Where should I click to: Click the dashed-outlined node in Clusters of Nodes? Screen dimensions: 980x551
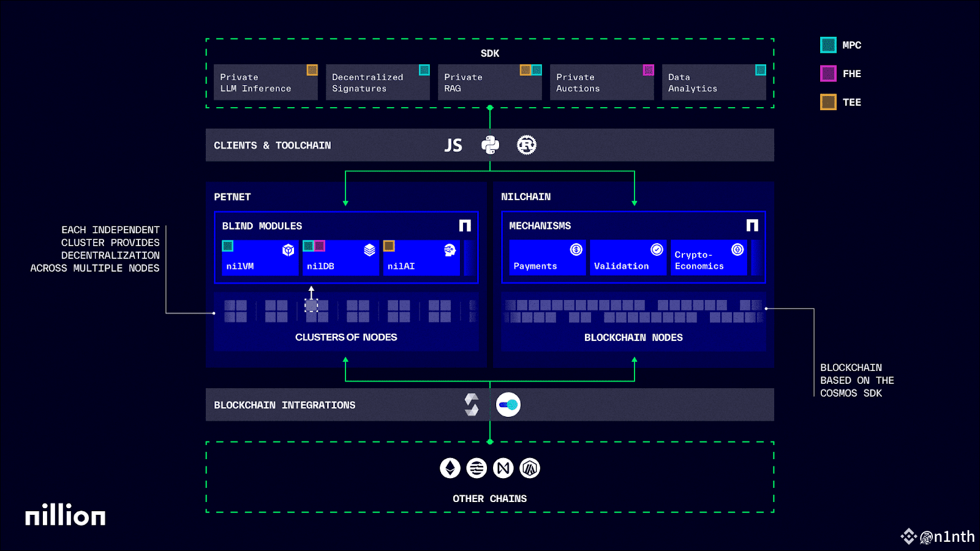click(x=311, y=305)
